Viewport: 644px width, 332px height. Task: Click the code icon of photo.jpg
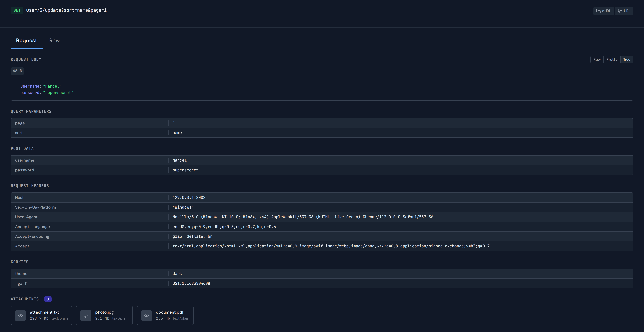click(86, 316)
